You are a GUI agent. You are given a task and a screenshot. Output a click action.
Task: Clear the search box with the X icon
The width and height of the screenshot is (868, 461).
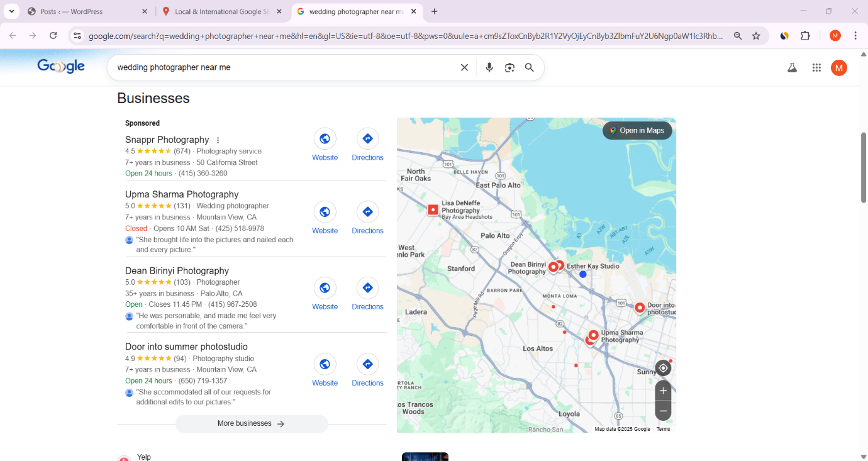click(464, 67)
